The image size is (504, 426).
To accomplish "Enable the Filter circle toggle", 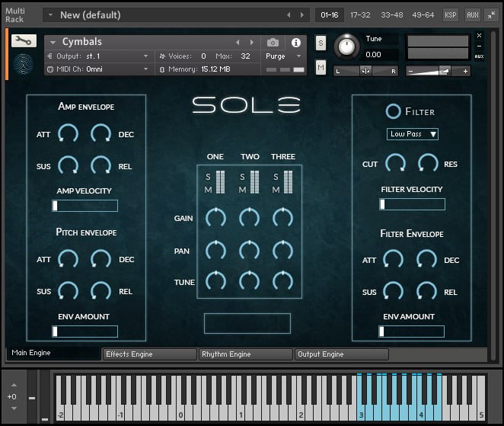I will point(393,111).
